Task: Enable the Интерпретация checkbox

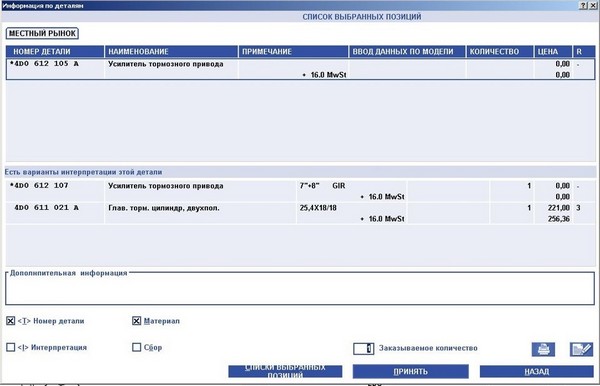Action: coord(11,347)
